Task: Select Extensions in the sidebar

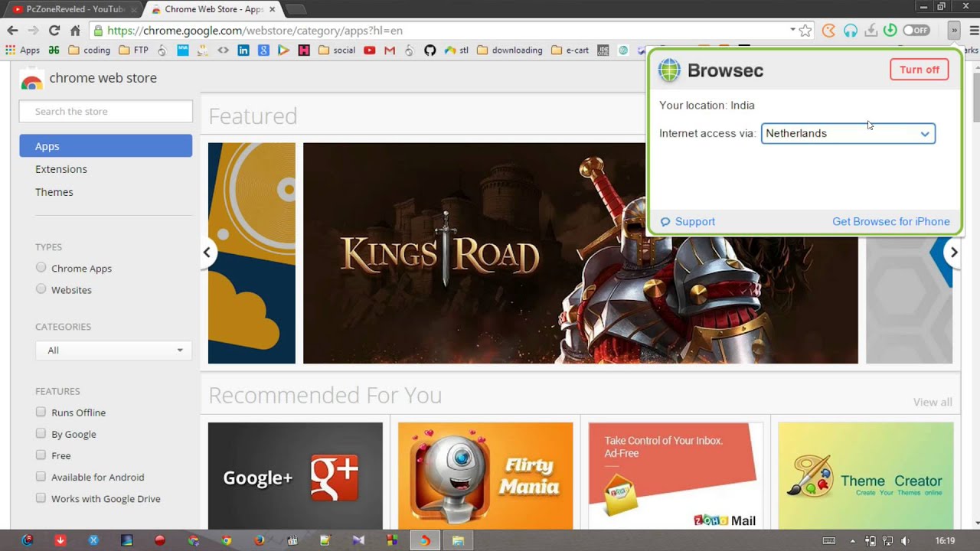Action: point(61,169)
